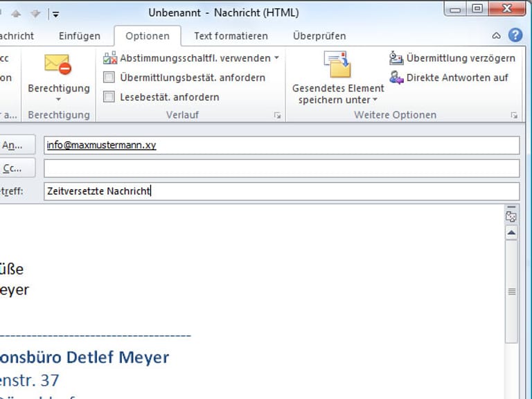Click the info@maxmustermann.xy address
This screenshot has height=399, width=532.
coord(101,145)
